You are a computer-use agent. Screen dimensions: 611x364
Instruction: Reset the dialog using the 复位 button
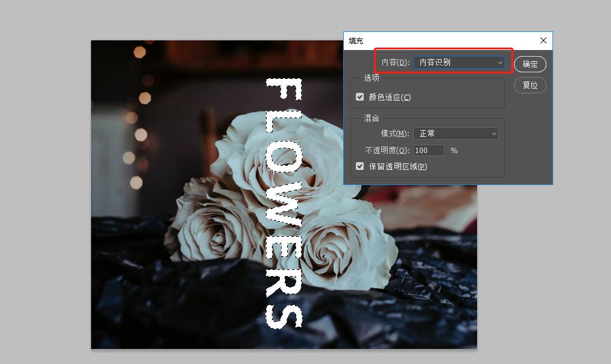(x=530, y=85)
